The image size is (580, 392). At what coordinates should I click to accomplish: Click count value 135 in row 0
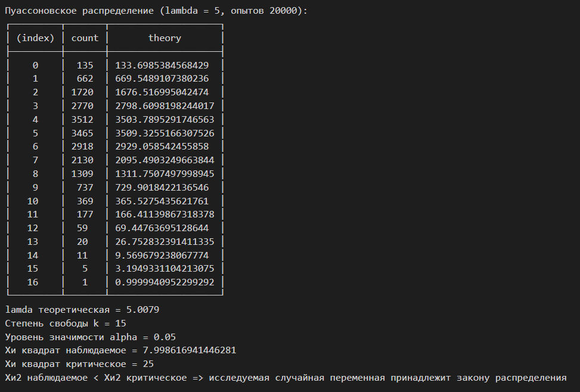click(x=85, y=66)
